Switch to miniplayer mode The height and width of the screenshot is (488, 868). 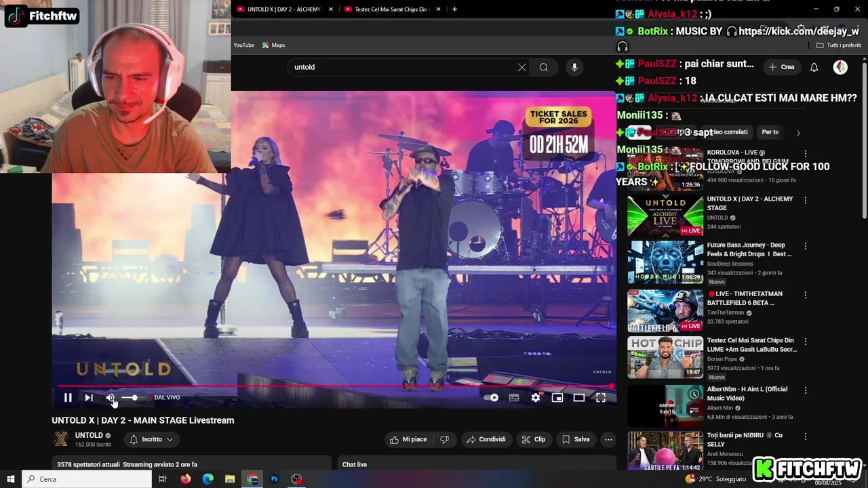(x=557, y=398)
